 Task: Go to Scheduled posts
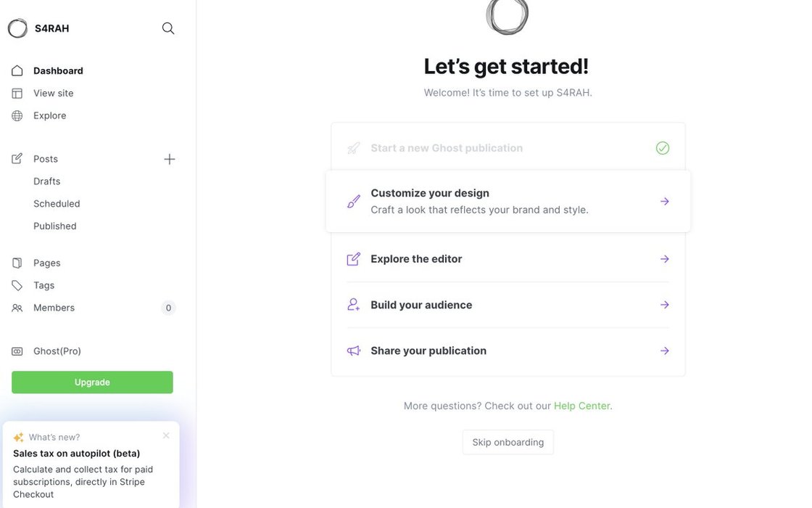click(x=57, y=204)
